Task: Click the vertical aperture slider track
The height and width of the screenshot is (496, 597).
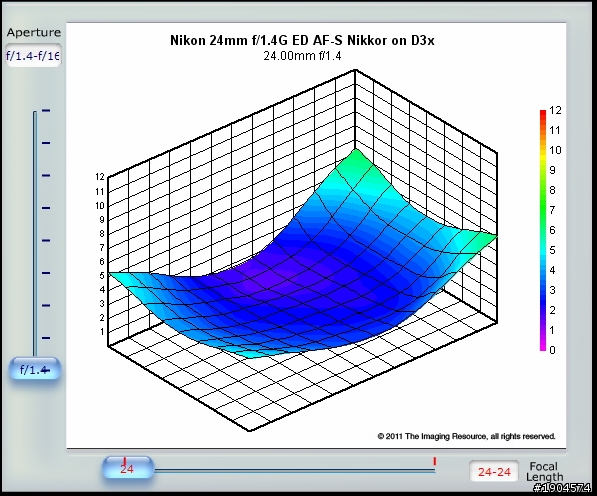Action: [35, 234]
